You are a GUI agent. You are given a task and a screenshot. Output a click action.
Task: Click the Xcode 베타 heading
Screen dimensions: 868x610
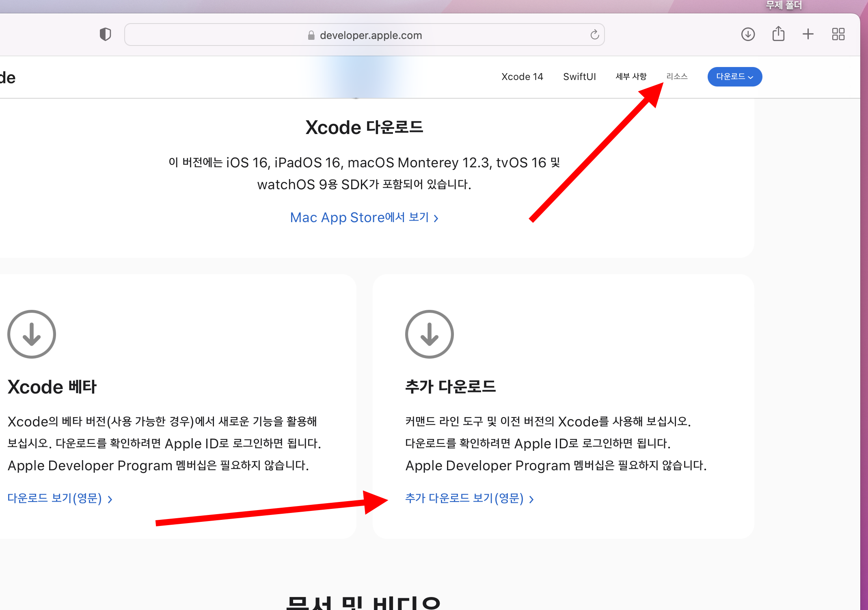point(52,387)
